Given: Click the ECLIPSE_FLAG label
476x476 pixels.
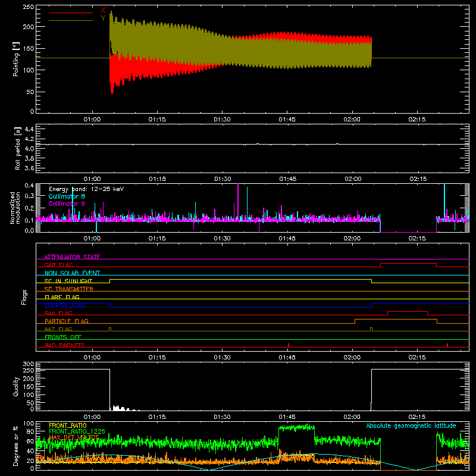Looking at the screenshot, I should pos(65,305).
